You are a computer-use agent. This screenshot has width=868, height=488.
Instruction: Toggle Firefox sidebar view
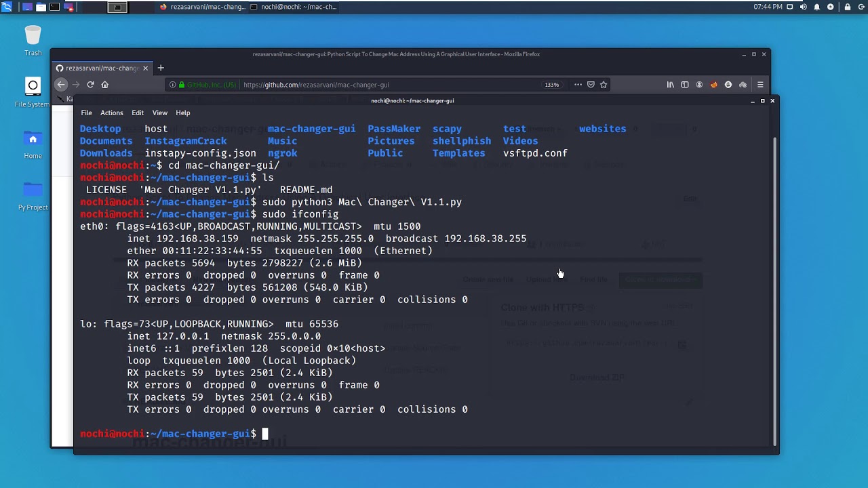(x=685, y=85)
